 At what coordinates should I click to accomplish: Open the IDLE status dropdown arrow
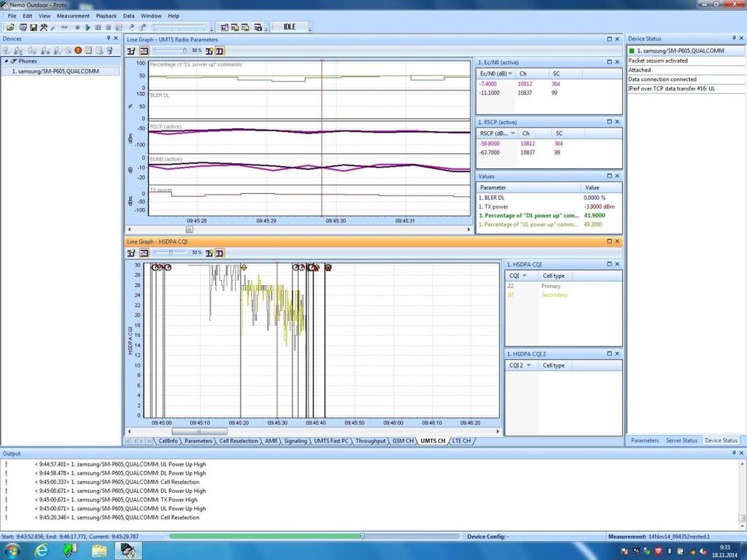[x=309, y=29]
